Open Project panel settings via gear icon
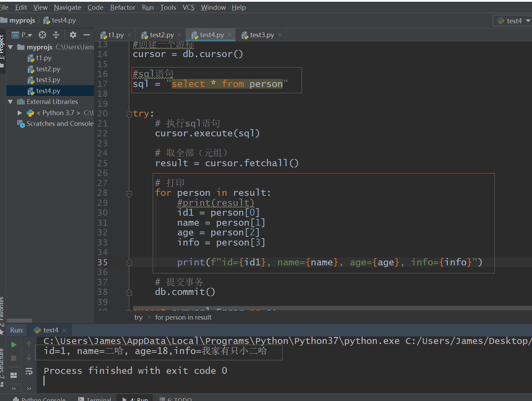 click(x=73, y=34)
